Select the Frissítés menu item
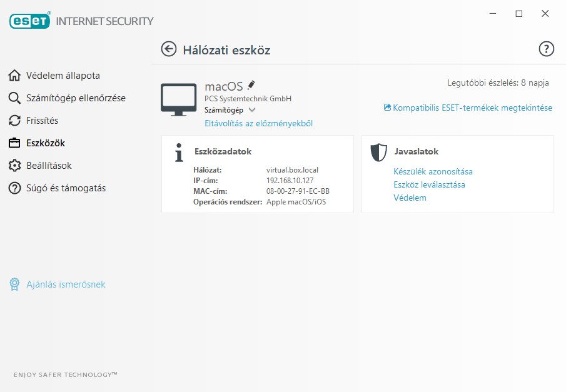The height and width of the screenshot is (392, 566). [x=43, y=121]
